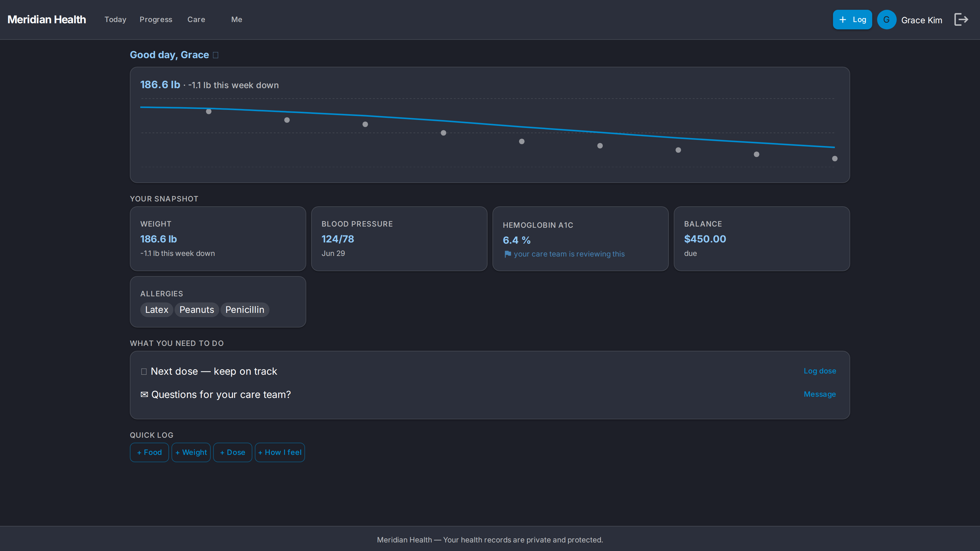Select the last data point on weight chart

point(835,159)
